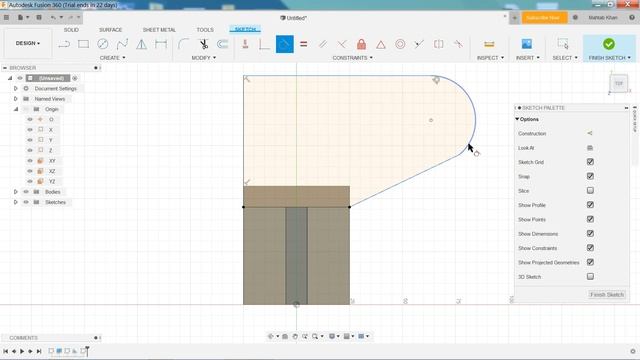Select the 2-Point Rectangle tool
Viewport: 640px width, 360px height.
pyautogui.click(x=83, y=44)
